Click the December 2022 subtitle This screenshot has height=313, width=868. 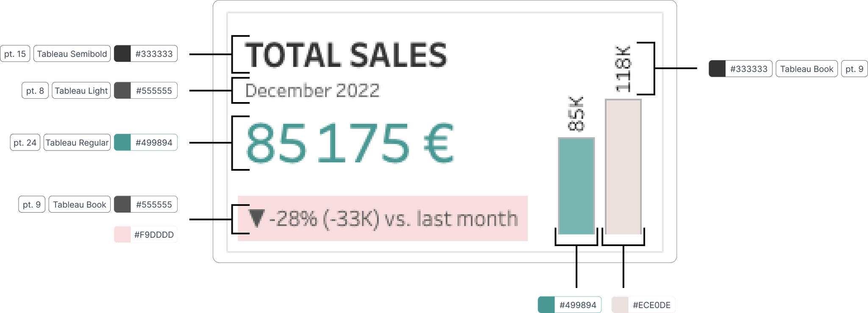coord(312,91)
